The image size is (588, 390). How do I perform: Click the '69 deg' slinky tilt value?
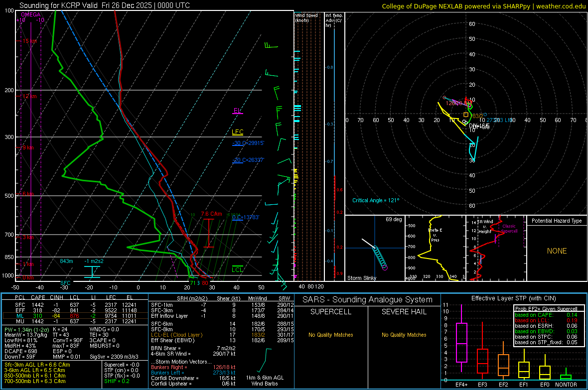(394, 219)
